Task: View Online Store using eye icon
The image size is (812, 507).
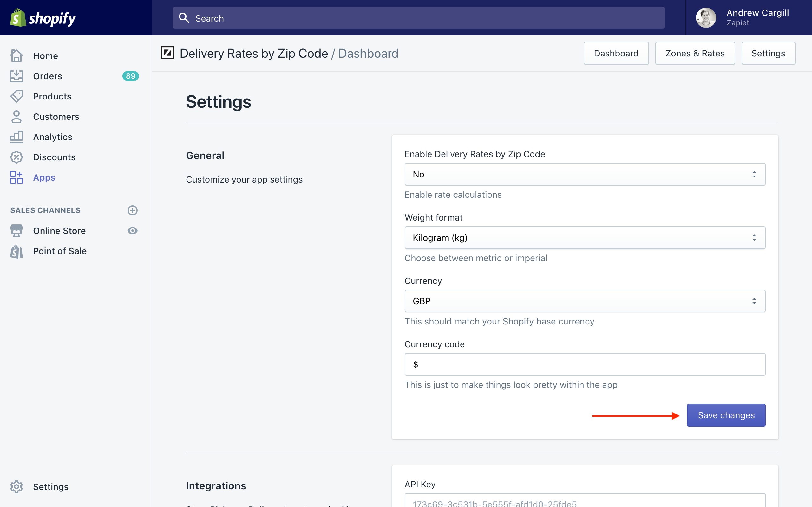Action: coord(133,231)
